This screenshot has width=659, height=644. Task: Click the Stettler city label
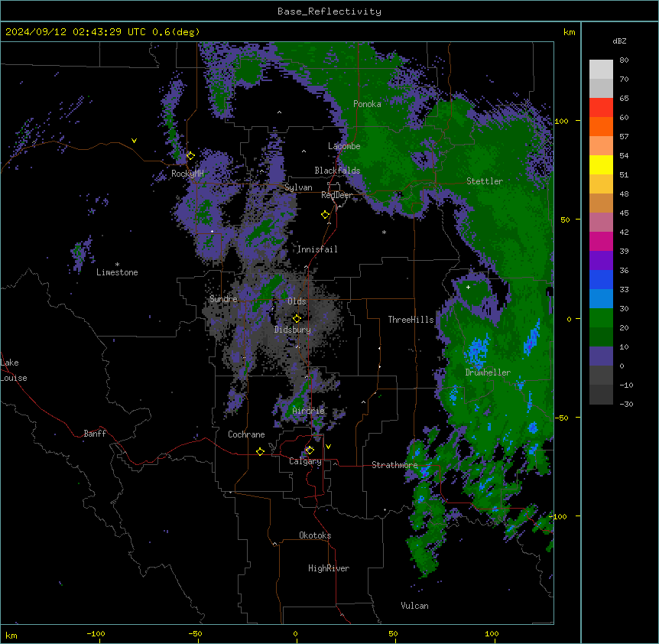tap(485, 181)
